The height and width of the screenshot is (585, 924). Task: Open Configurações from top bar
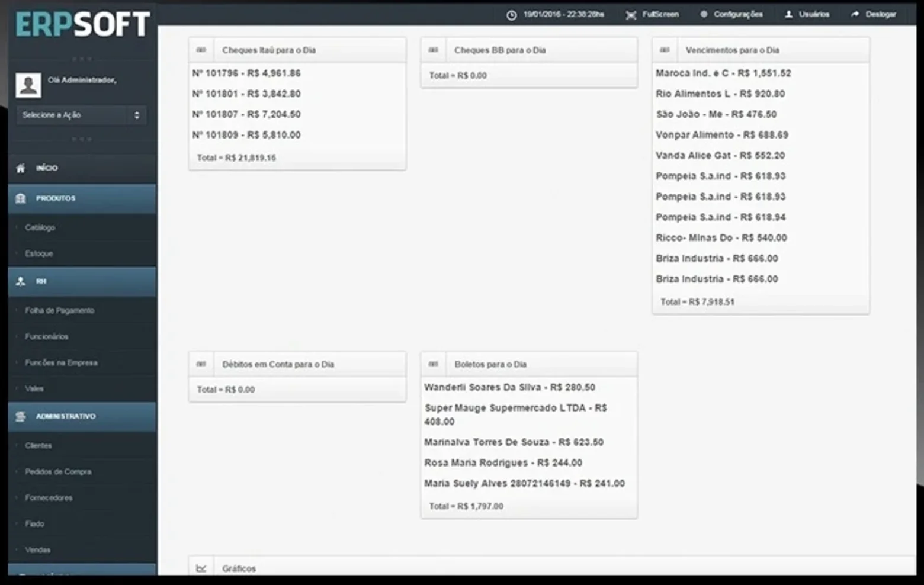(x=738, y=14)
